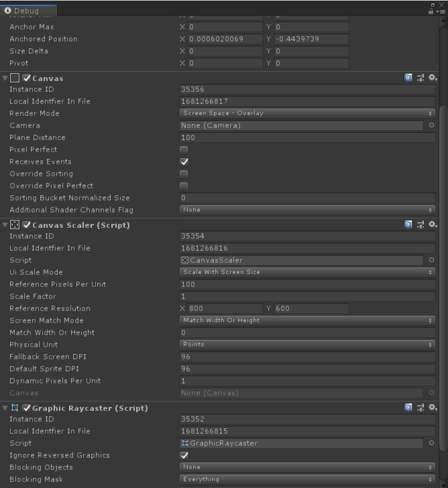Click the GraphicRaycaster script reference field

click(301, 443)
